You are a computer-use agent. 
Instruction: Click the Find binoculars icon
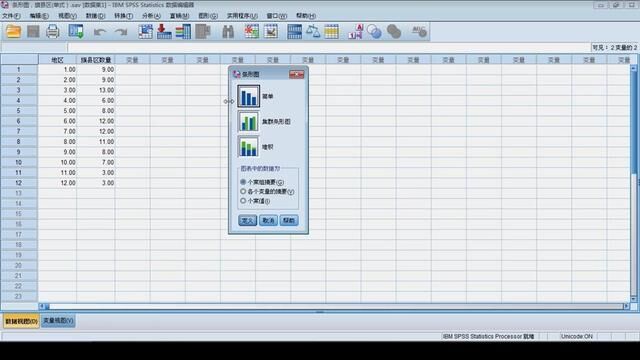click(x=228, y=31)
